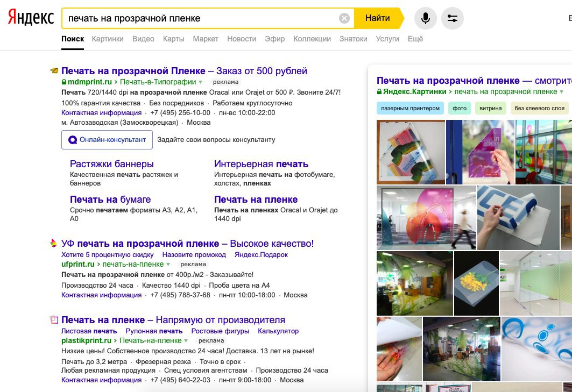Image resolution: width=572 pixels, height=392 pixels.
Task: Open the Назовите промокод link
Action: point(194,254)
